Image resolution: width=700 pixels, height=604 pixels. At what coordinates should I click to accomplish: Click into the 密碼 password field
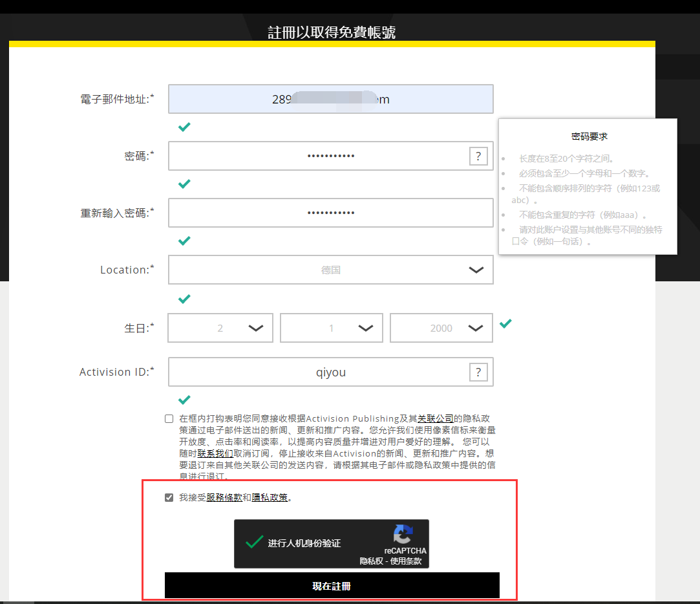click(x=331, y=156)
